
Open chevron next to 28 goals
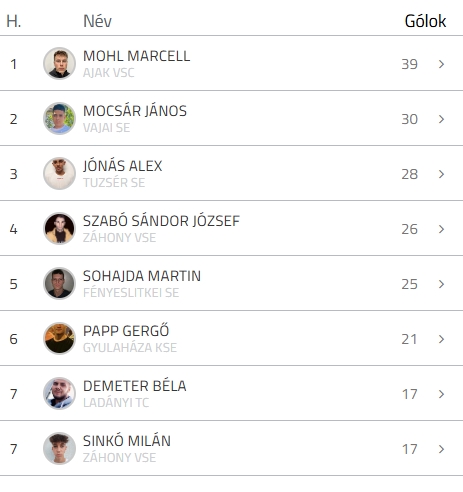441,174
